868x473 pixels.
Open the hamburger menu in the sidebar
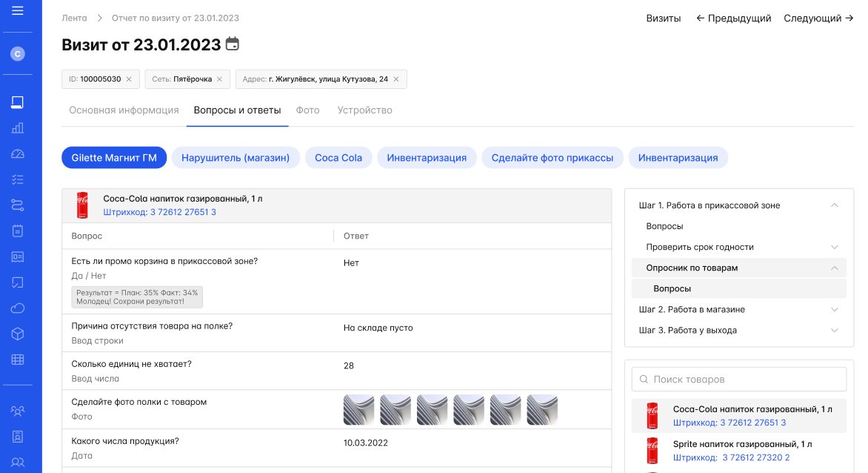click(x=18, y=10)
